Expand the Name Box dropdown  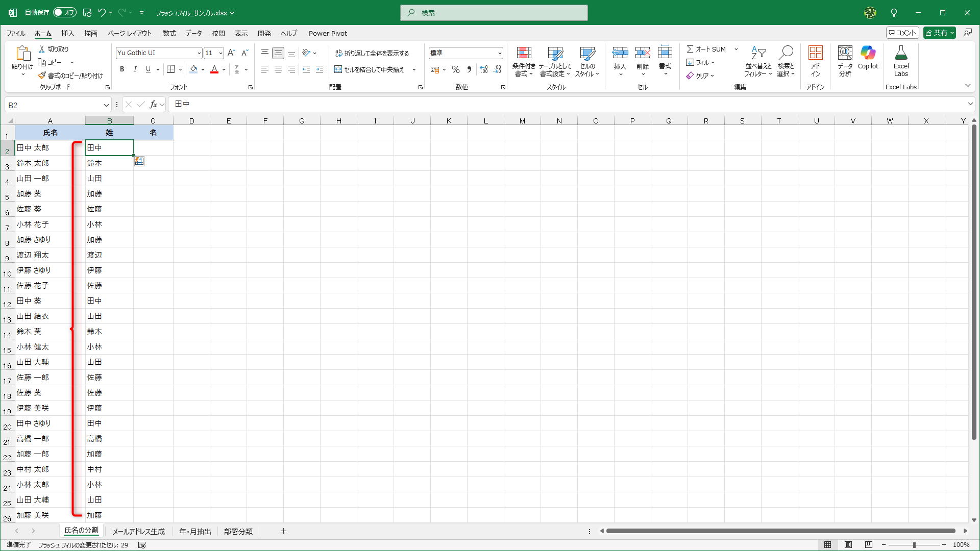point(106,105)
